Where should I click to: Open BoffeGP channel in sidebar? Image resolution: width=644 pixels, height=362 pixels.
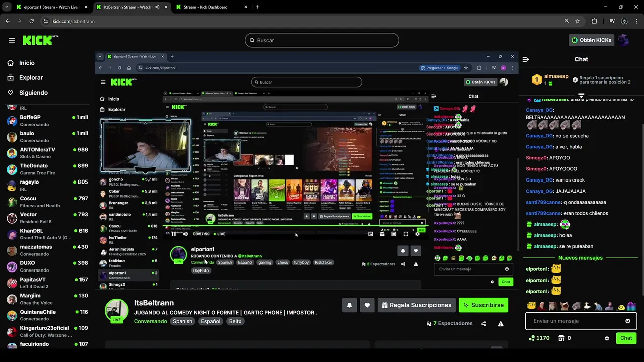tap(47, 121)
